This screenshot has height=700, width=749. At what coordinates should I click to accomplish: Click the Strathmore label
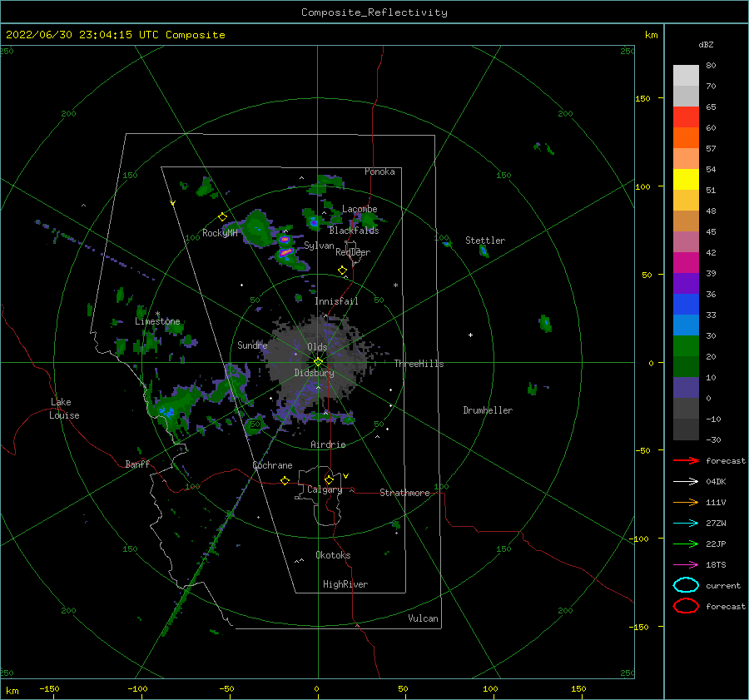coord(404,493)
